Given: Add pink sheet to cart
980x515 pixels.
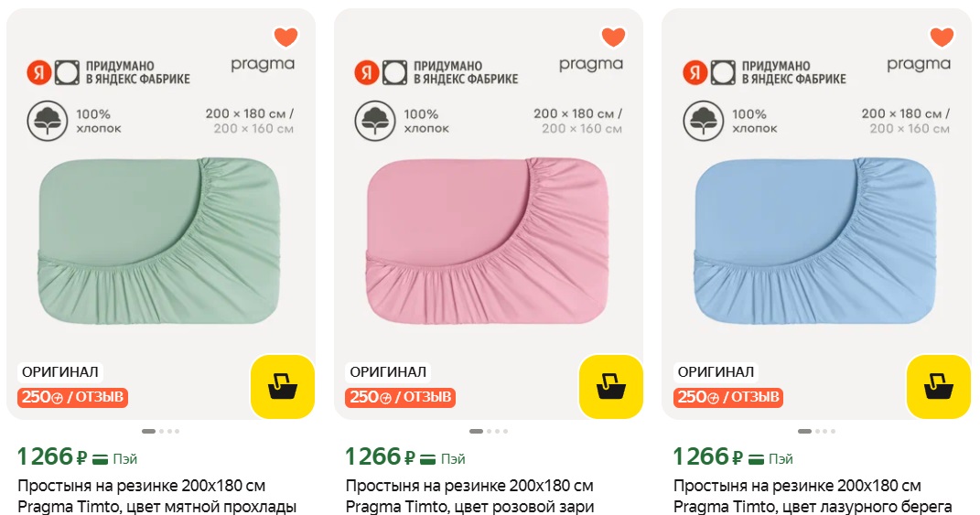Looking at the screenshot, I should tap(611, 387).
